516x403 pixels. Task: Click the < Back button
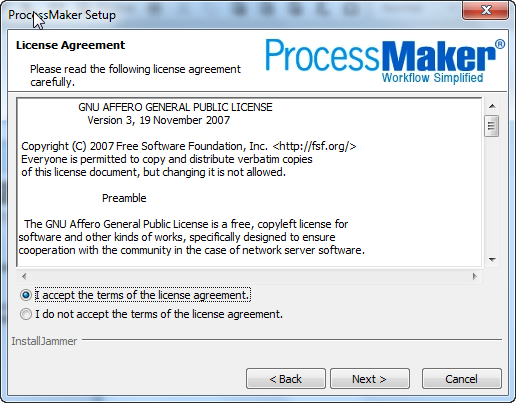coord(286,379)
